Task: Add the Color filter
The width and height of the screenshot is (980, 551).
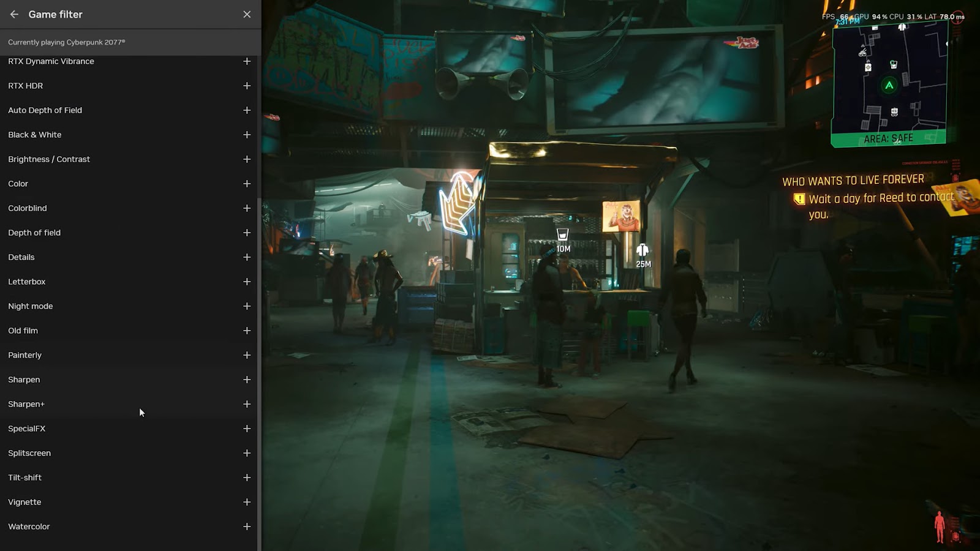Action: tap(247, 184)
